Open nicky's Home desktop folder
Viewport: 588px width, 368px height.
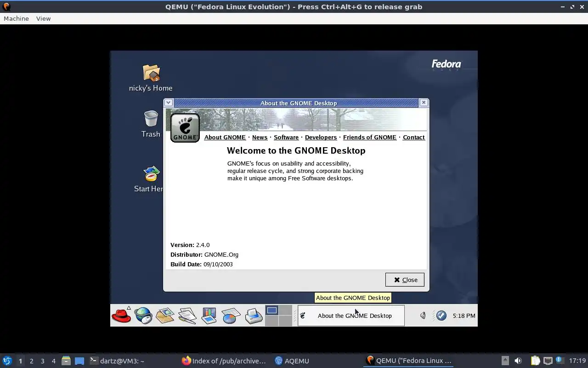[151, 78]
